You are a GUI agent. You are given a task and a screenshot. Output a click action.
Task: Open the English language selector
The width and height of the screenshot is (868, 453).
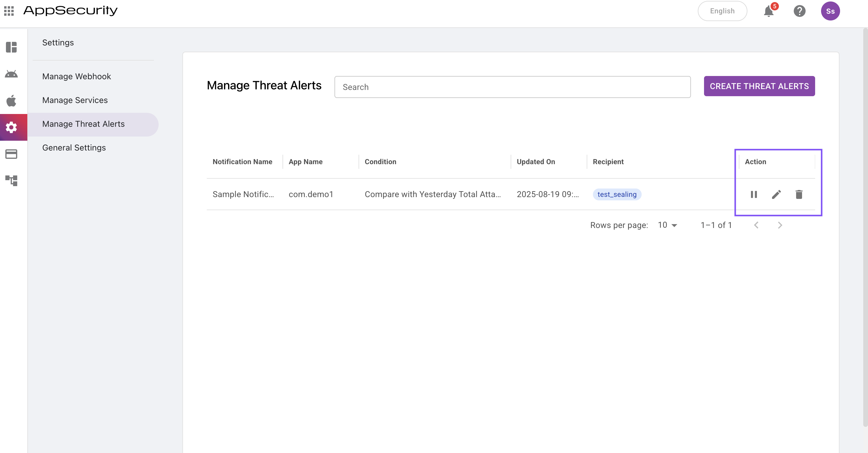click(722, 11)
